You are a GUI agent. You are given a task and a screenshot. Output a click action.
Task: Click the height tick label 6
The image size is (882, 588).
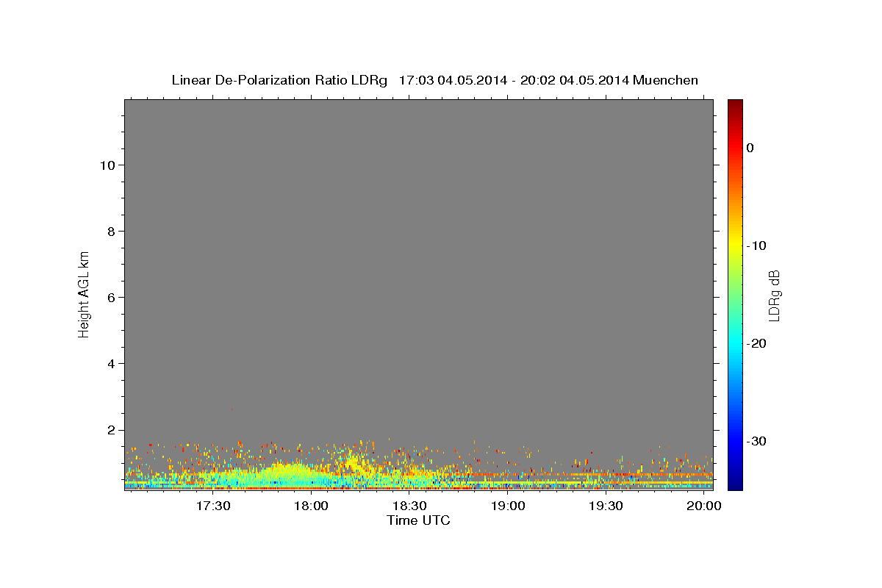pyautogui.click(x=110, y=297)
